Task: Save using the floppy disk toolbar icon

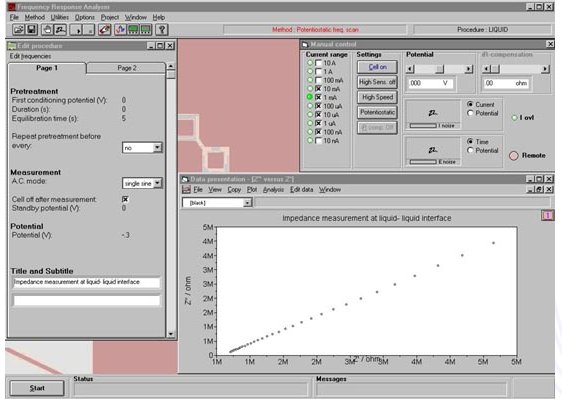Action: pyautogui.click(x=32, y=30)
